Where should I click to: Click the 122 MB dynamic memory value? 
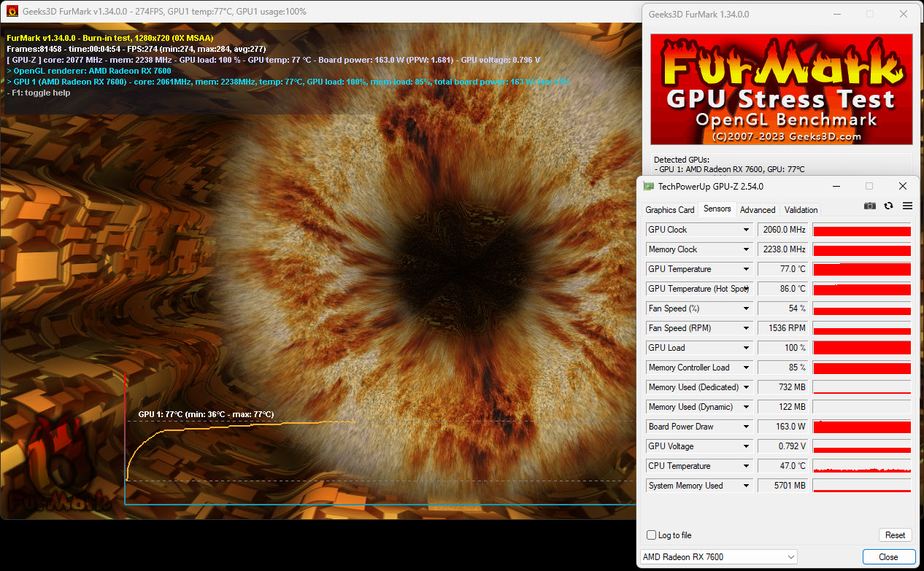[782, 407]
